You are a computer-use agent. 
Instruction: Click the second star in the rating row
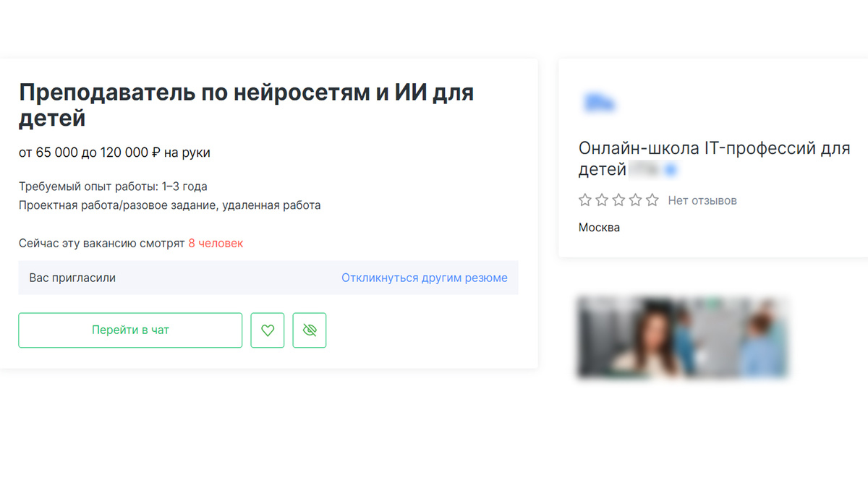[x=601, y=200]
